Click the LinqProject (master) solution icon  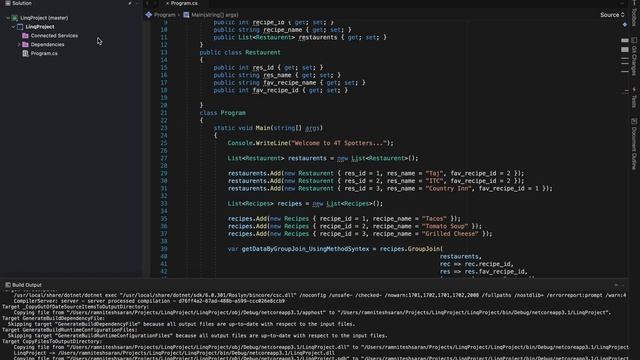click(15, 18)
